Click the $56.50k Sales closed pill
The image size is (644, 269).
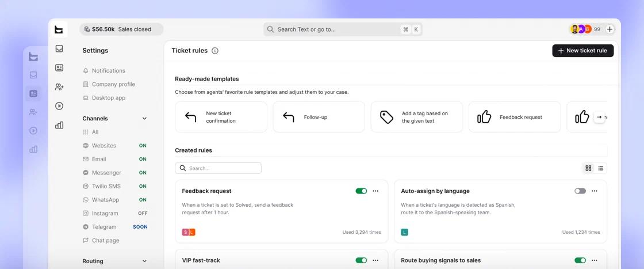121,29
